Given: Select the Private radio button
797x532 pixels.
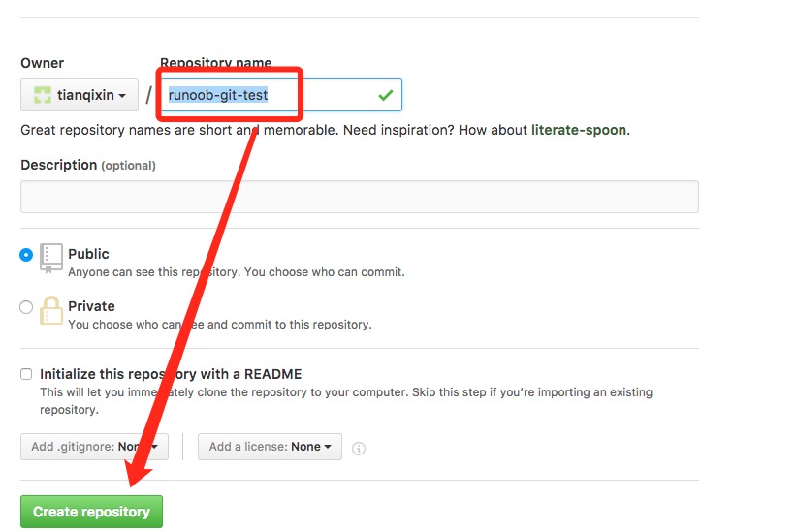Looking at the screenshot, I should [x=26, y=307].
